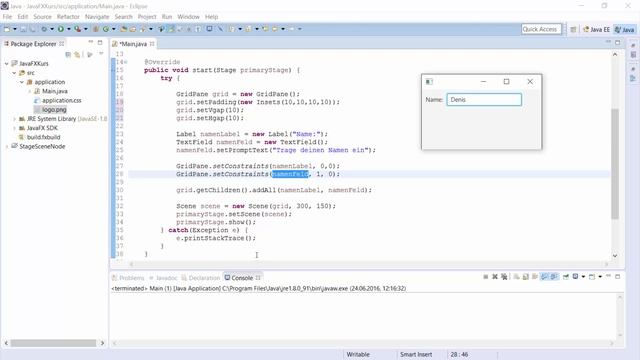Click the Collapse All icon in Package Explorer
Viewport: 640px width, 360px height.
(x=68, y=54)
